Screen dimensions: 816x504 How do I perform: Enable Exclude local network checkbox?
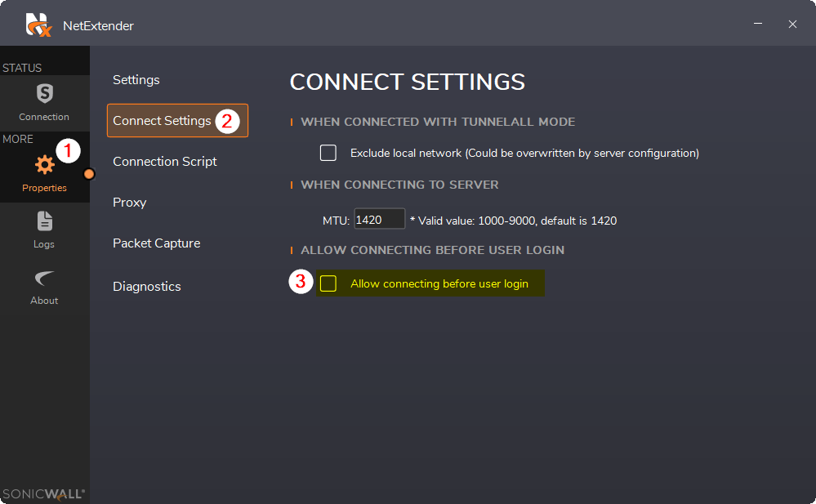(x=328, y=153)
